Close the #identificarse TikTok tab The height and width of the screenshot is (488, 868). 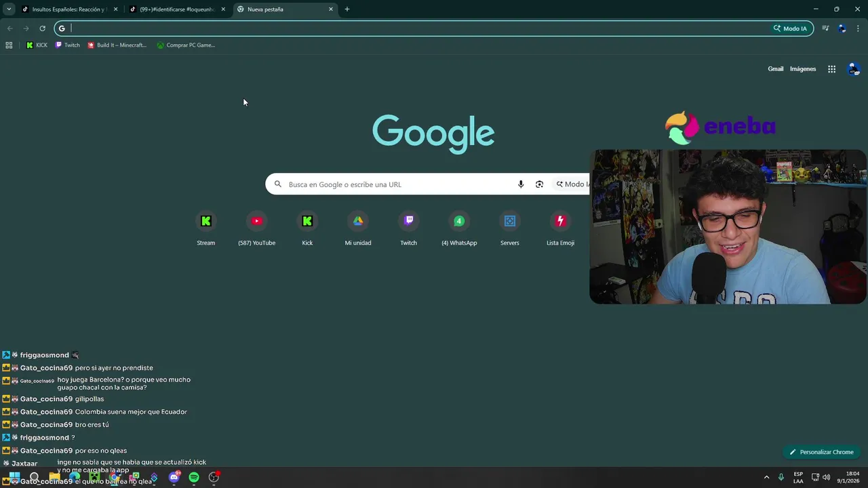pyautogui.click(x=223, y=9)
